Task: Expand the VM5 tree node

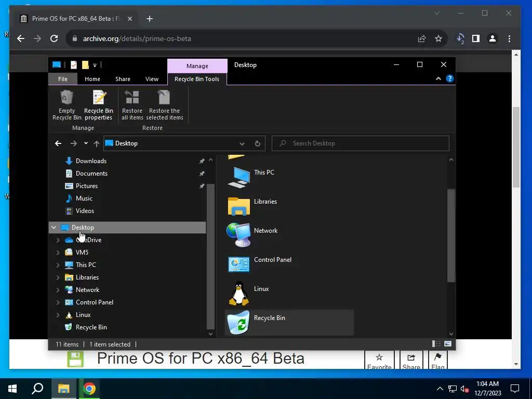Action: (x=58, y=252)
